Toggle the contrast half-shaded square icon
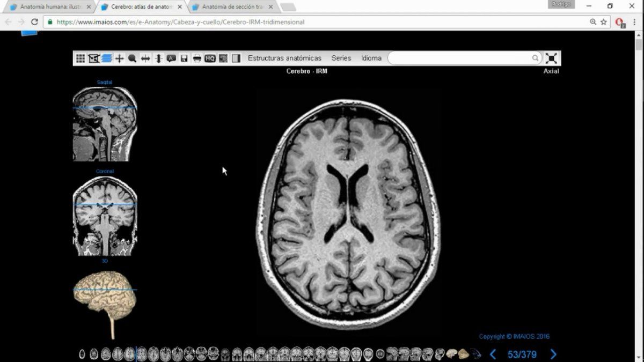The image size is (644, 362). 236,58
